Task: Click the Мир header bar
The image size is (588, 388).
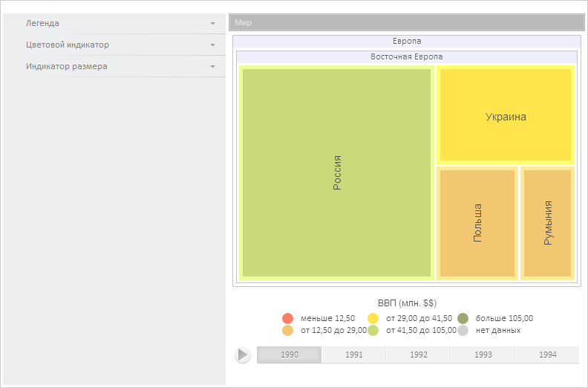Action: pos(405,23)
